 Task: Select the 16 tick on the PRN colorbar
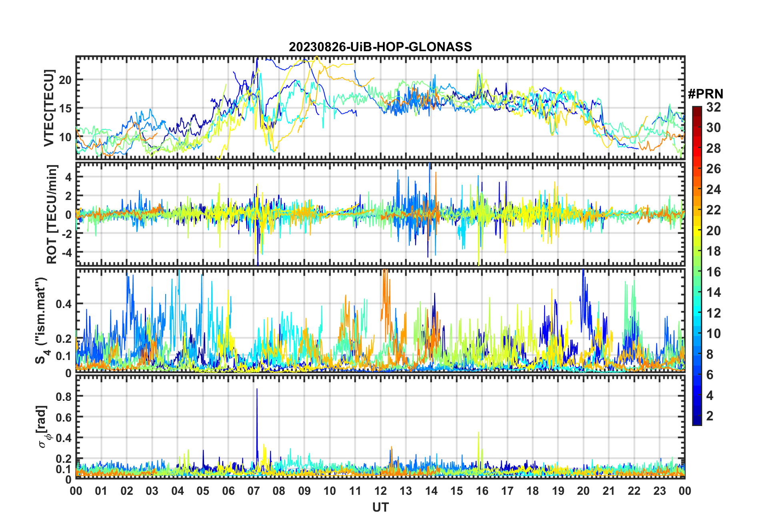713,272
